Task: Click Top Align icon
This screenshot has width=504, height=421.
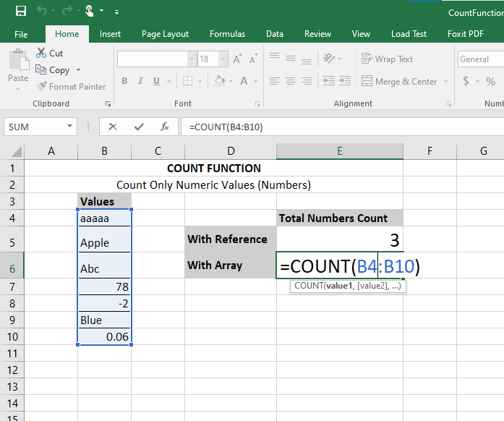Action: point(275,58)
